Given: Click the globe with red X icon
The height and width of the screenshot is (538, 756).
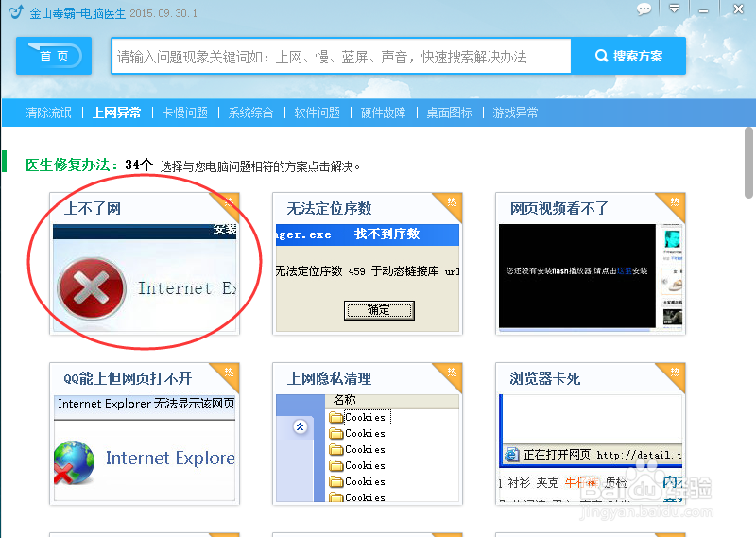Looking at the screenshot, I should (74, 462).
